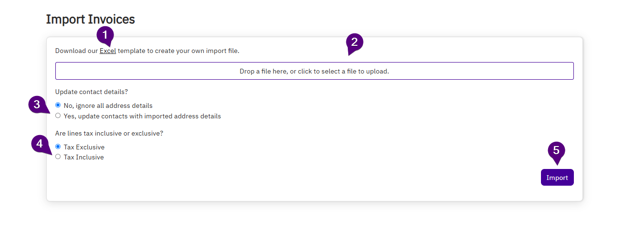The image size is (644, 242).
Task: Click the 'Tax Inclusive' label text
Action: point(84,157)
